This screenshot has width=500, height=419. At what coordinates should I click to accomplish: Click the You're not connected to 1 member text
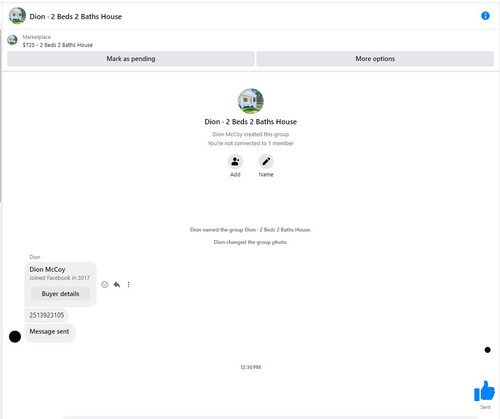[251, 143]
